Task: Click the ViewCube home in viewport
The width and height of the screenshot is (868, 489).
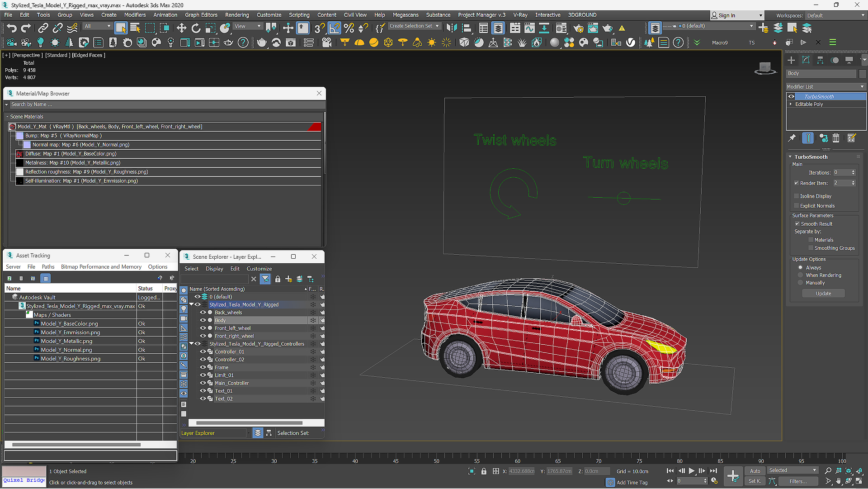Action: 765,68
